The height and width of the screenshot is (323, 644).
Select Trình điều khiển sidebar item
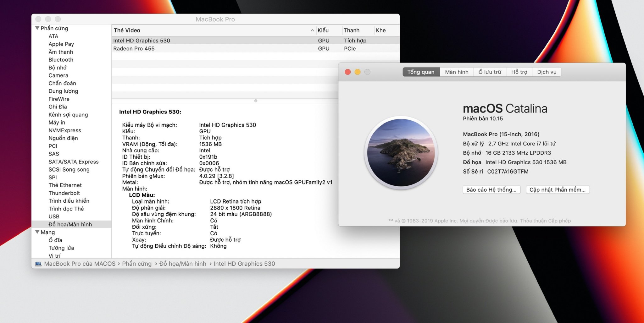point(69,201)
